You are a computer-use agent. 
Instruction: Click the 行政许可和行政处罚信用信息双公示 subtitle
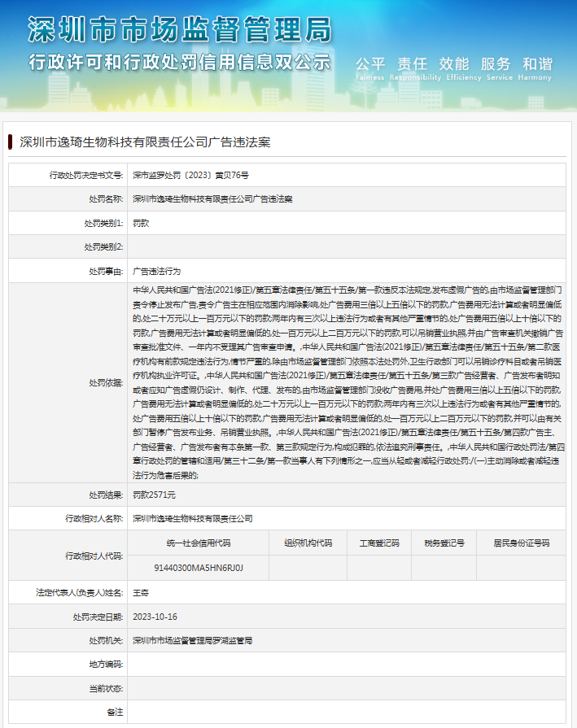179,63
